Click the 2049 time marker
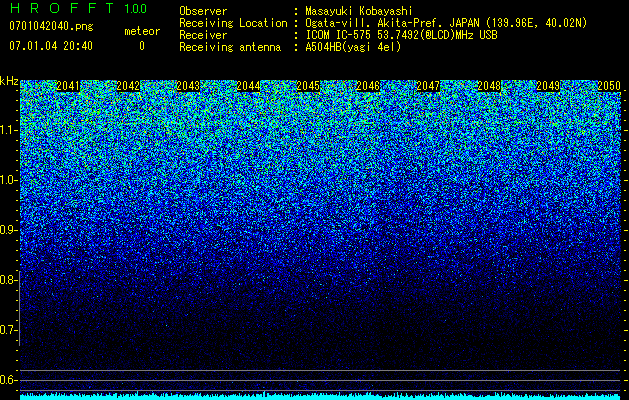 pyautogui.click(x=548, y=86)
